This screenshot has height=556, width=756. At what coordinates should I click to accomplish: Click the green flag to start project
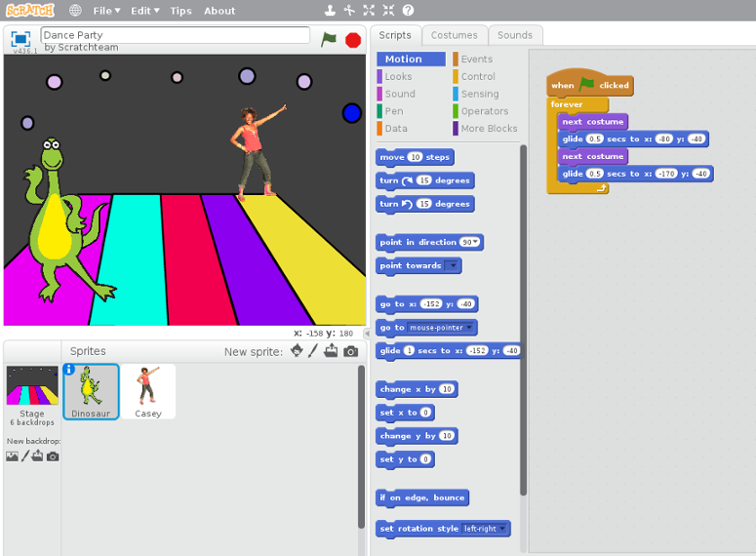pyautogui.click(x=329, y=39)
